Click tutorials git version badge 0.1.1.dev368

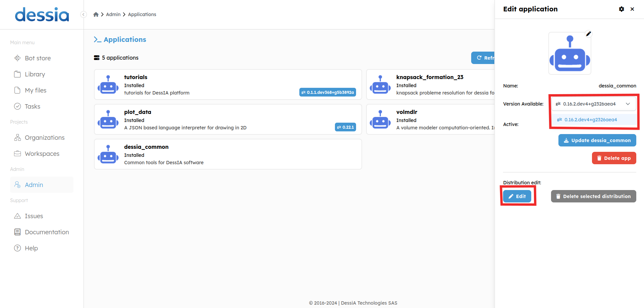(328, 92)
